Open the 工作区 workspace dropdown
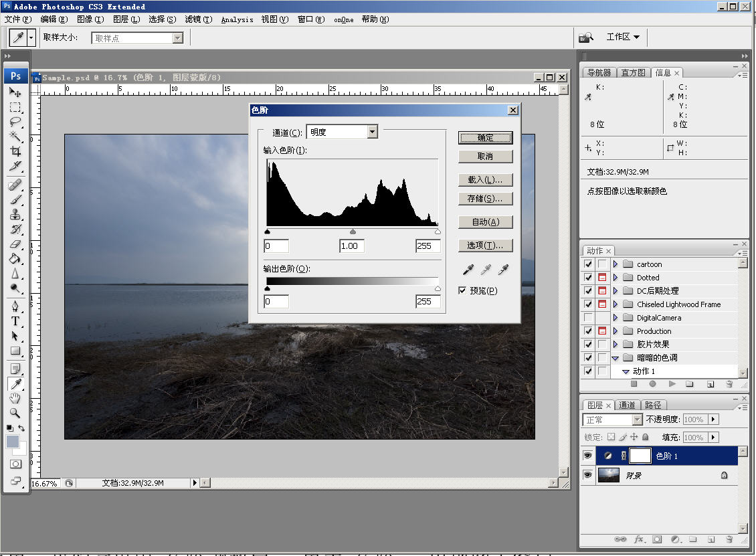This screenshot has height=556, width=756. 623,37
